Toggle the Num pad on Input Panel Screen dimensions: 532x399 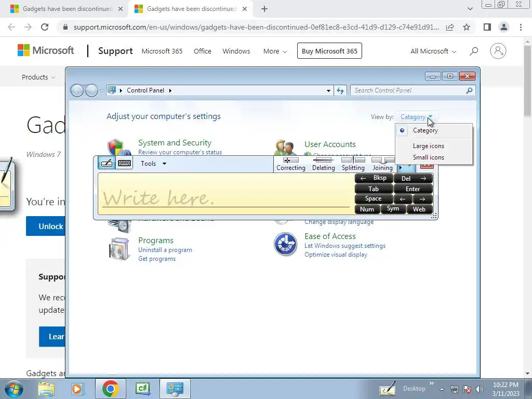[367, 209]
